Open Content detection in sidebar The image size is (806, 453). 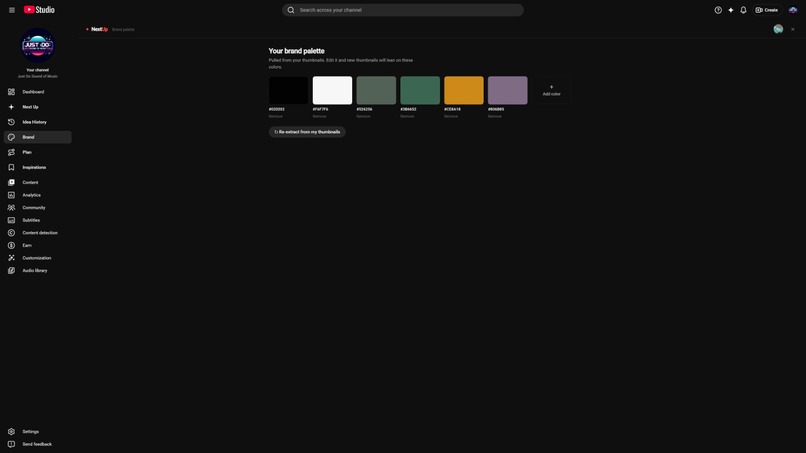(38, 233)
